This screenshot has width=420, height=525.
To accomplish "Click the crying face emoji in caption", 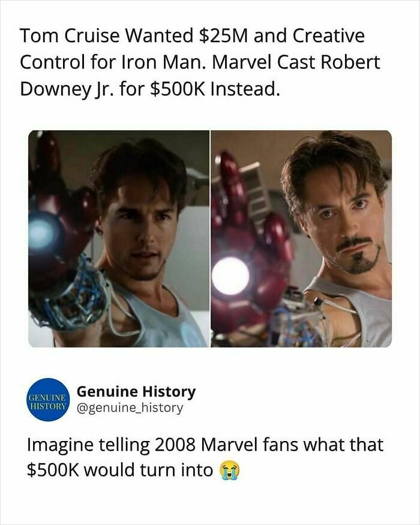I will (x=229, y=471).
